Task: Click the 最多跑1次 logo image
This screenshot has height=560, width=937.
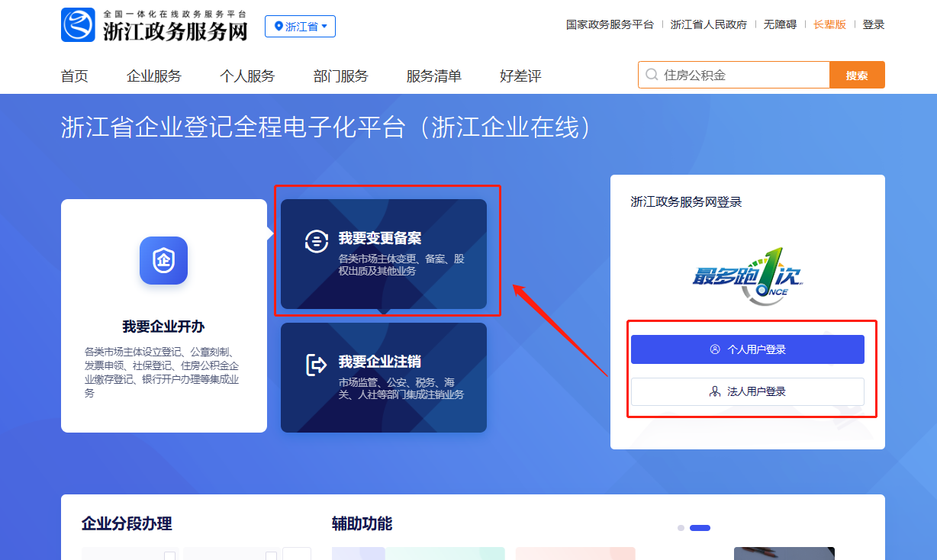Action: tap(748, 277)
